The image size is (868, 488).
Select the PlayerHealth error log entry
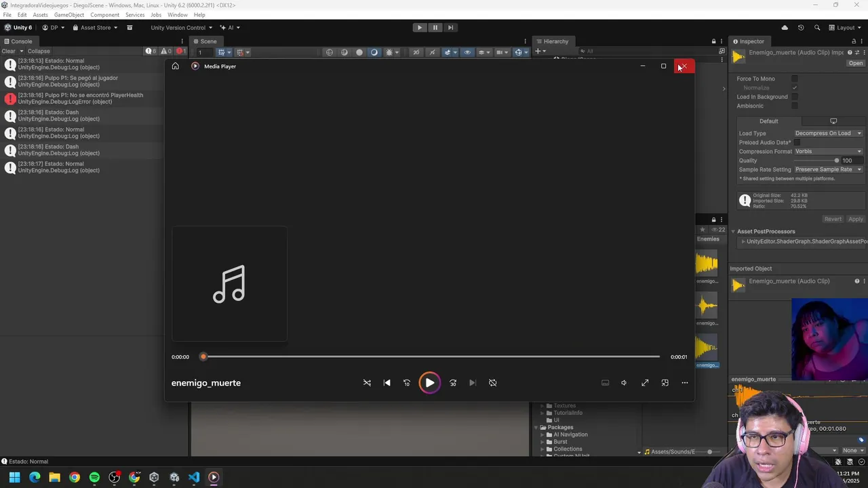coord(81,99)
